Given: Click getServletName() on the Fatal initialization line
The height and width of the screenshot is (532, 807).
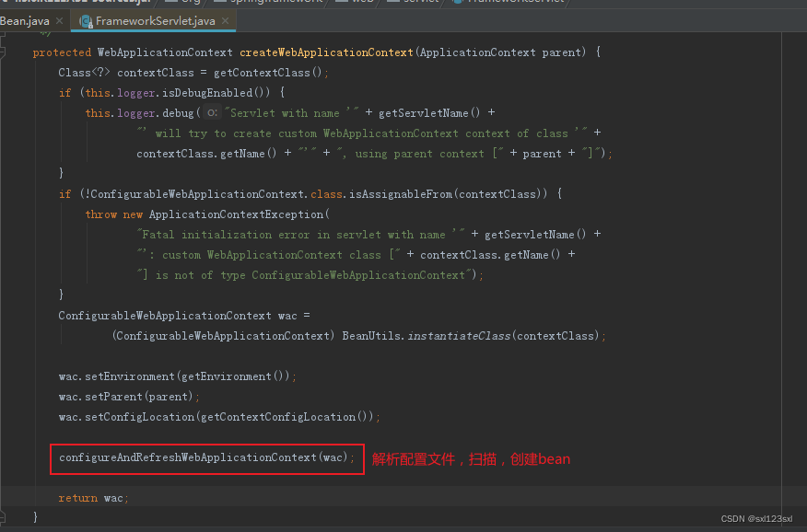Looking at the screenshot, I should tap(535, 235).
